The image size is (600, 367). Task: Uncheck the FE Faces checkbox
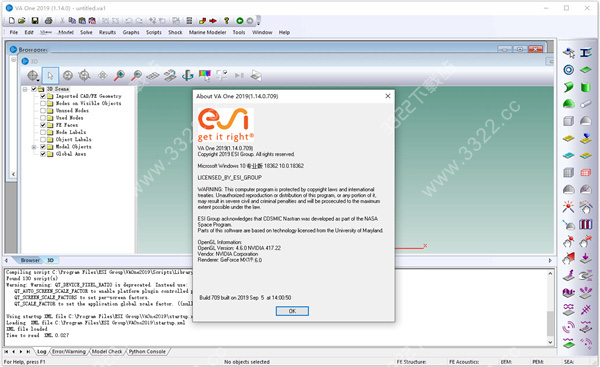point(43,125)
